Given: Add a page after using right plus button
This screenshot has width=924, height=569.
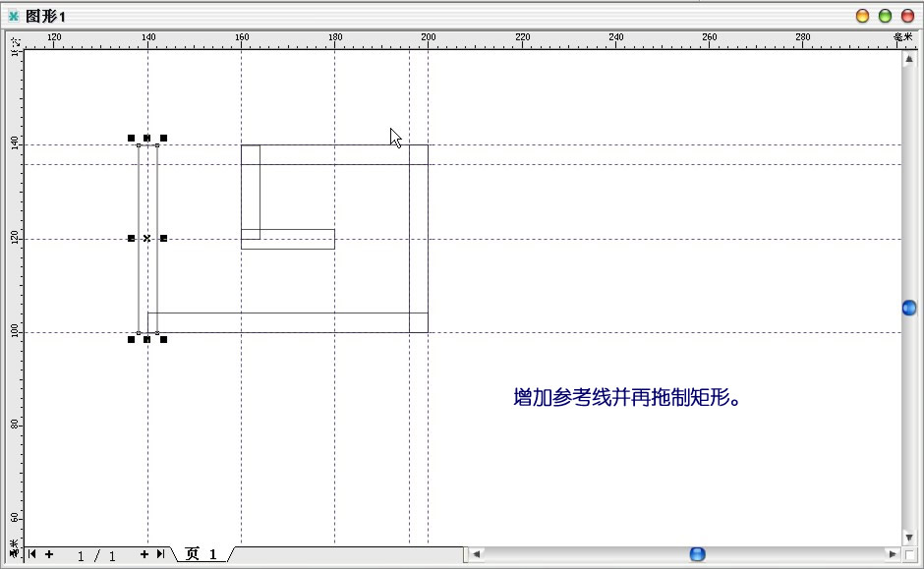Looking at the screenshot, I should click(144, 553).
